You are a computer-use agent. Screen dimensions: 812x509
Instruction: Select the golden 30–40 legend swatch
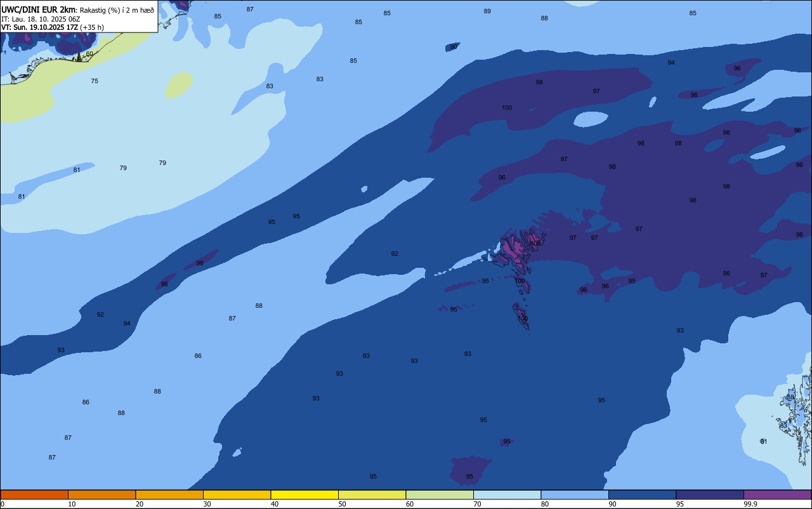237,494
